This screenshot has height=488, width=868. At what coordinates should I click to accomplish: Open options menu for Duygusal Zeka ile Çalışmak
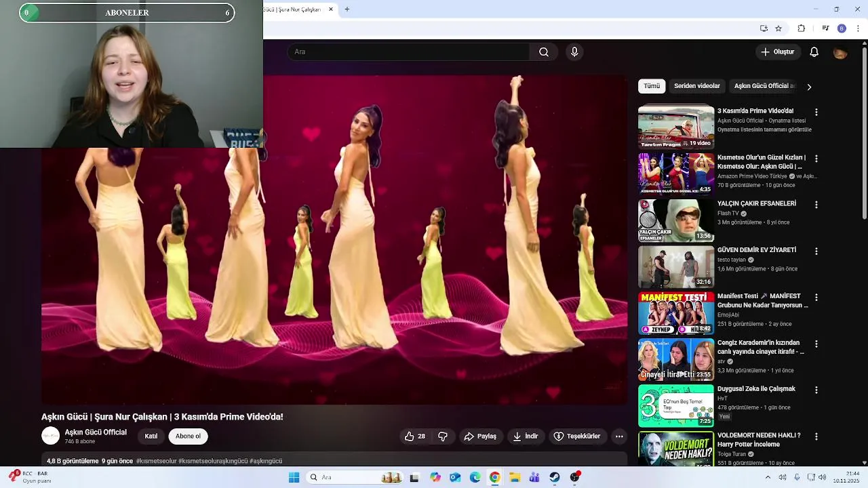pyautogui.click(x=816, y=390)
